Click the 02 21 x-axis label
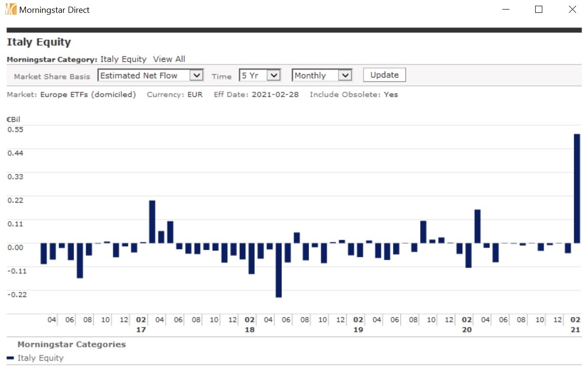Image resolution: width=588 pixels, height=366 pixels. (x=575, y=324)
